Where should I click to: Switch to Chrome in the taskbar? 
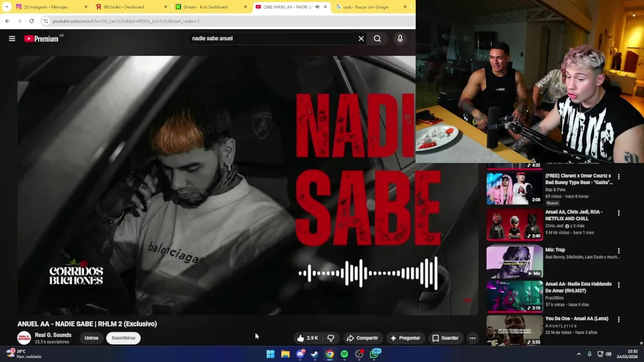tap(330, 354)
